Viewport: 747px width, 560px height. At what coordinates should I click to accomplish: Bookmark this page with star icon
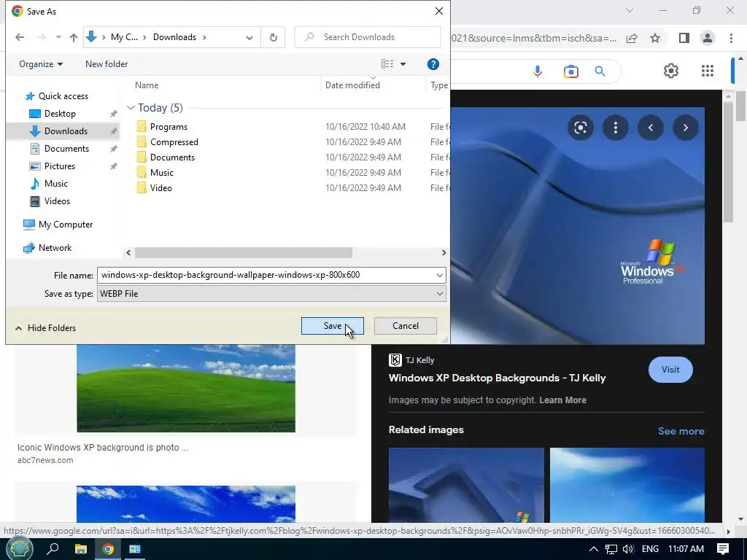coord(655,38)
